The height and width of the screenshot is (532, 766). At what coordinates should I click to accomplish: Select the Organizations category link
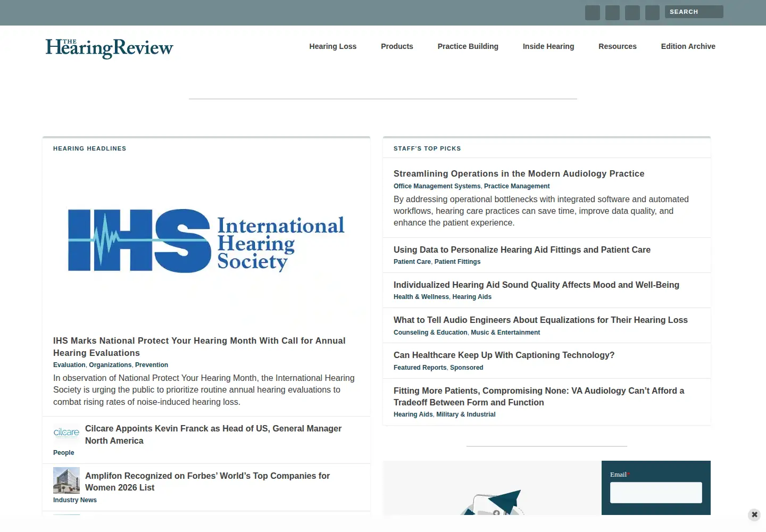[x=110, y=365]
